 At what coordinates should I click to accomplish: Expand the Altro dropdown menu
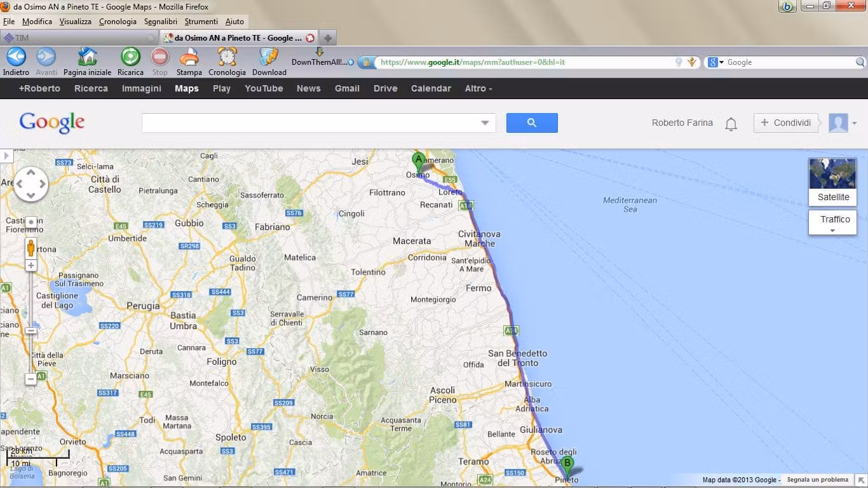478,88
